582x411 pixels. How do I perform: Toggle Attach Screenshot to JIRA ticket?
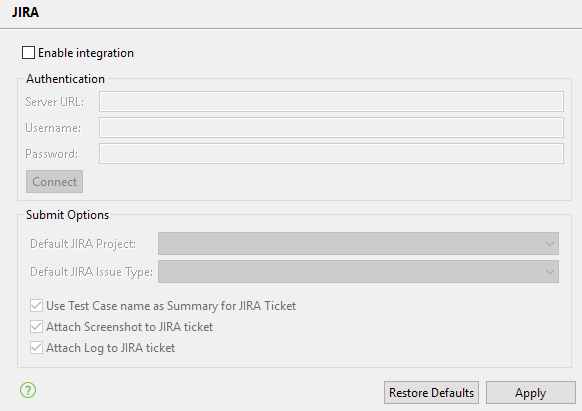coord(36,327)
